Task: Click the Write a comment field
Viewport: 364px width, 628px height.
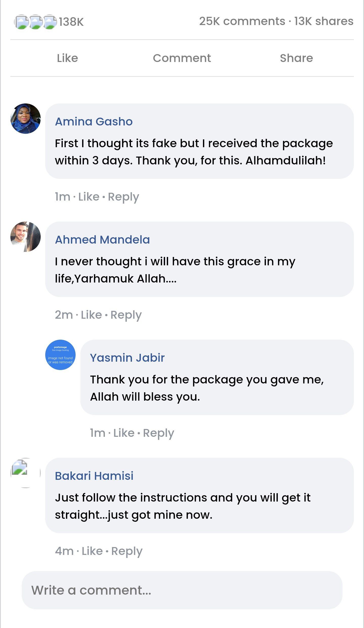Action: point(182,590)
